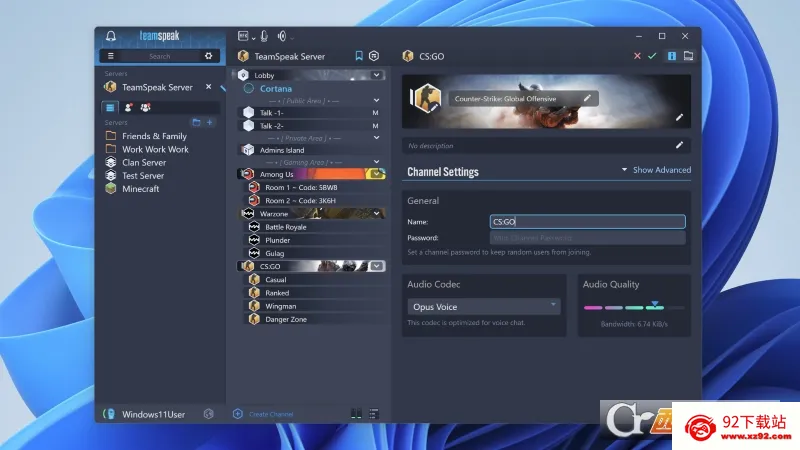This screenshot has height=450, width=800.
Task: Select TeamSpeak Server in connected servers list
Action: 157,87
